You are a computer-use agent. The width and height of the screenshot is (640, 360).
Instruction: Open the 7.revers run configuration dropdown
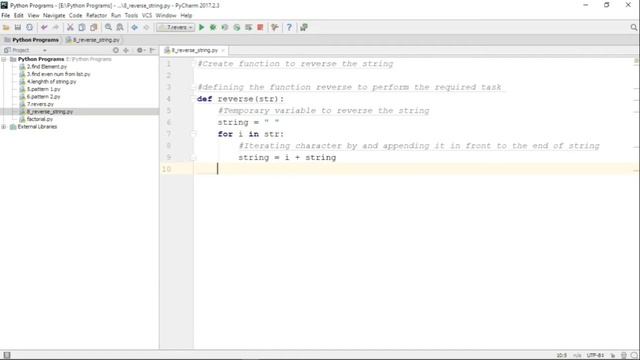pos(176,27)
